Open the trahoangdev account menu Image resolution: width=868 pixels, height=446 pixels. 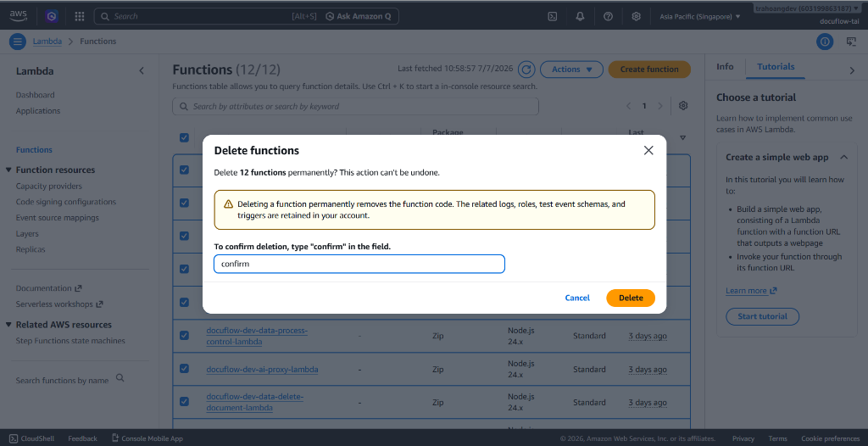(x=807, y=8)
